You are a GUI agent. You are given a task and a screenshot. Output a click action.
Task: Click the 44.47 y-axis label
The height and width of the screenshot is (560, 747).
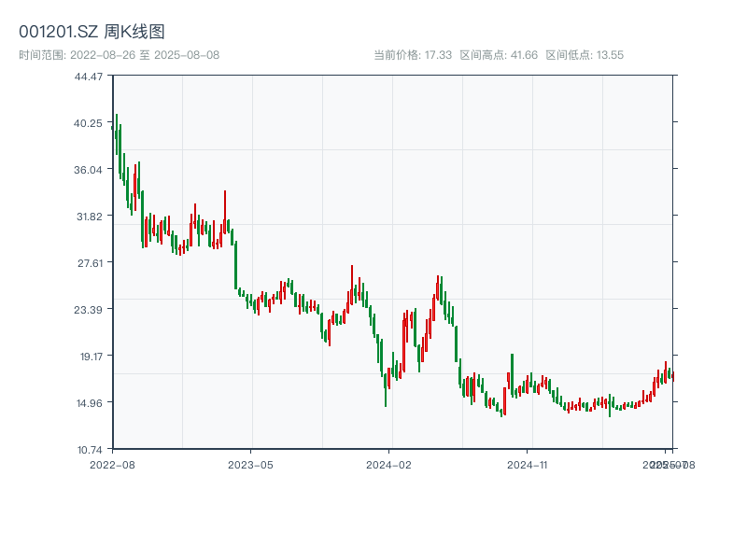point(91,76)
